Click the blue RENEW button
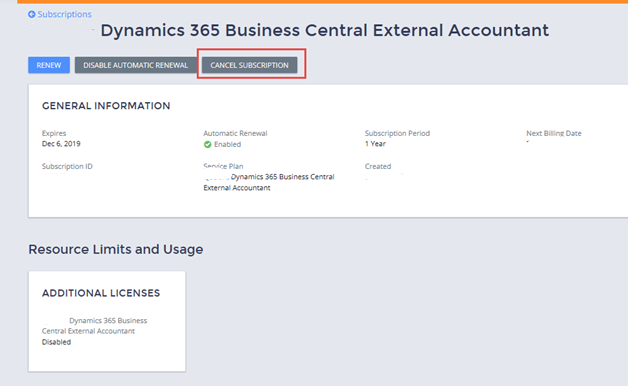628x386 pixels. [x=49, y=65]
